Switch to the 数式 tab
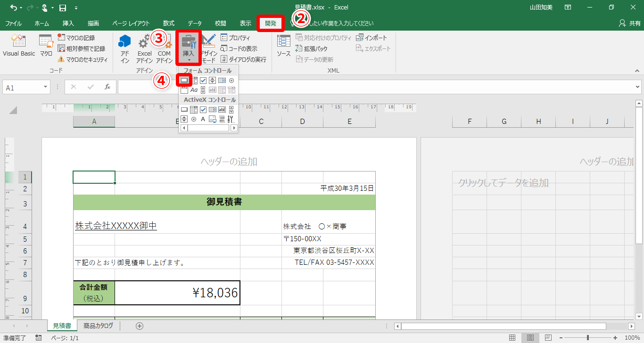This screenshot has width=644, height=343. (x=169, y=24)
